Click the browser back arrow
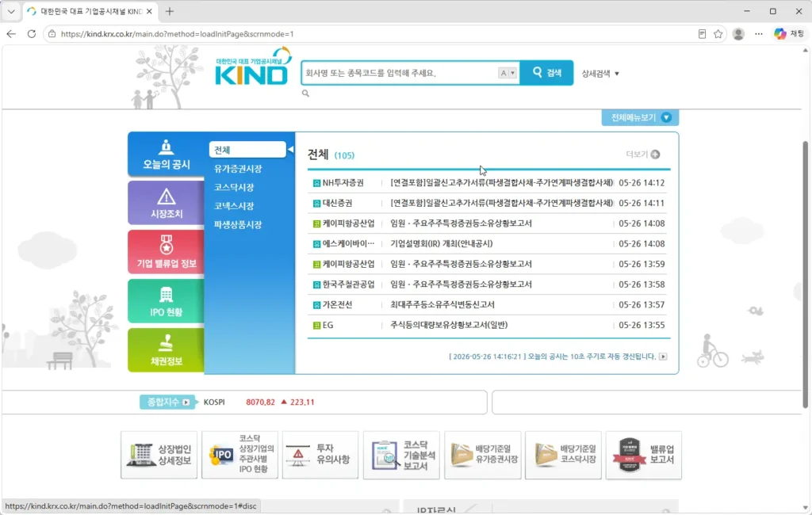Image resolution: width=812 pixels, height=515 pixels. tap(11, 33)
